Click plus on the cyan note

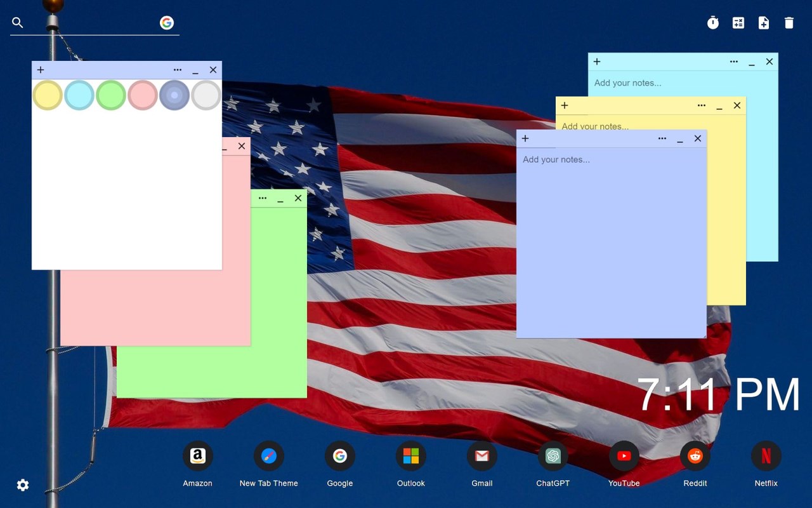597,62
